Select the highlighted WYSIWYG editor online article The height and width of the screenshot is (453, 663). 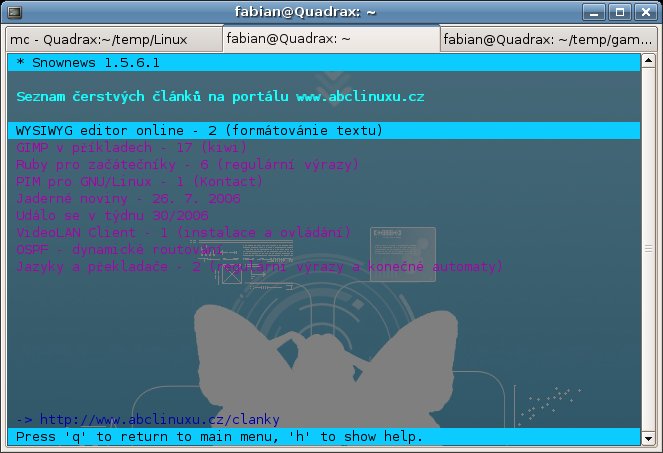tap(324, 130)
